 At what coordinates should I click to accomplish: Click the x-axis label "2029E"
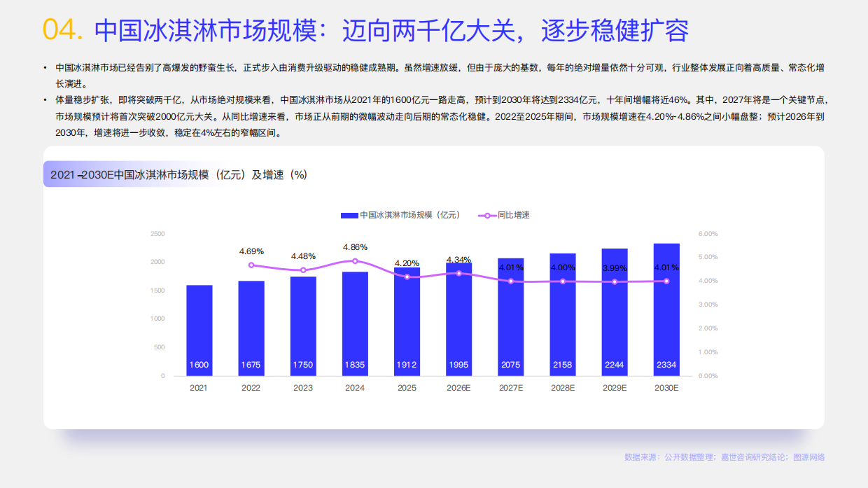point(615,388)
